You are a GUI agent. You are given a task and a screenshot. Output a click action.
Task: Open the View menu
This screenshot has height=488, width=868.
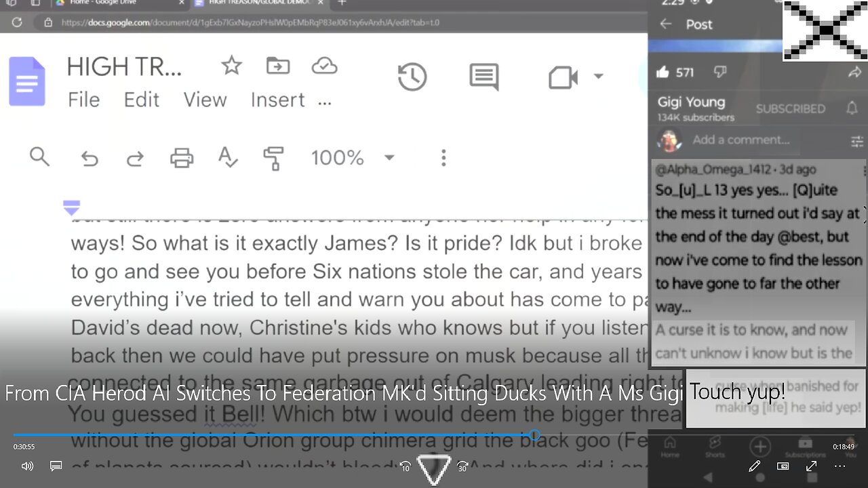[205, 100]
